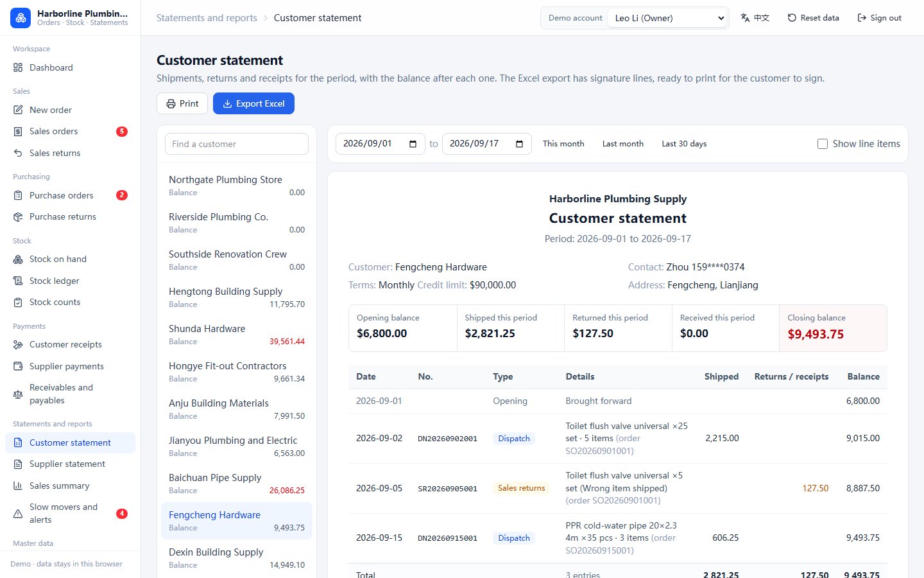The height and width of the screenshot is (578, 924).
Task: Open the end date calendar picker icon
Action: [x=519, y=144]
